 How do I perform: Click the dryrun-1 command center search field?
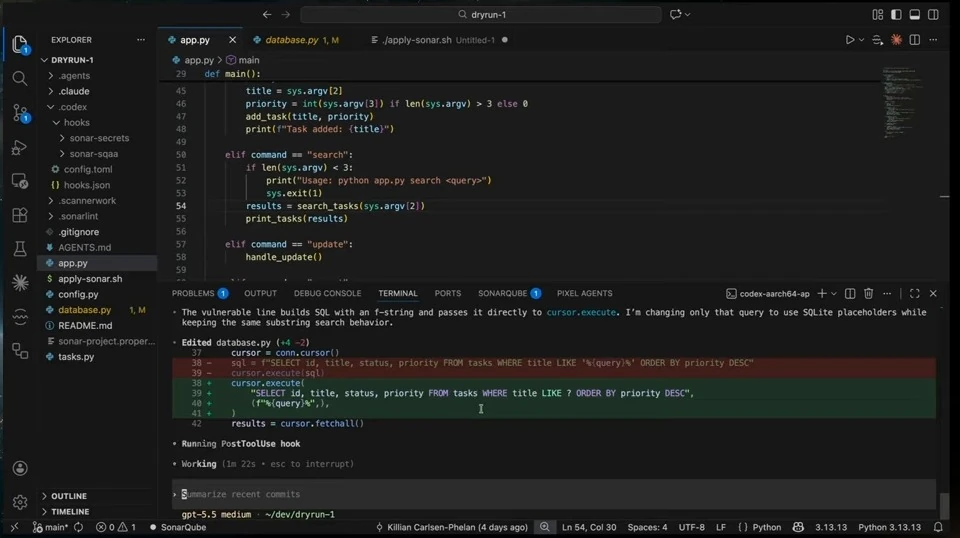point(481,14)
